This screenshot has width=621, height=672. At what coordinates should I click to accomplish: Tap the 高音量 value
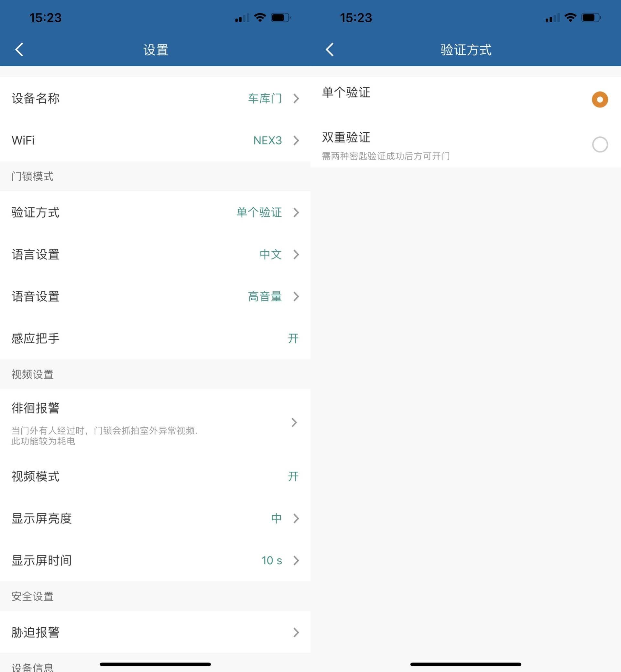[x=265, y=296]
